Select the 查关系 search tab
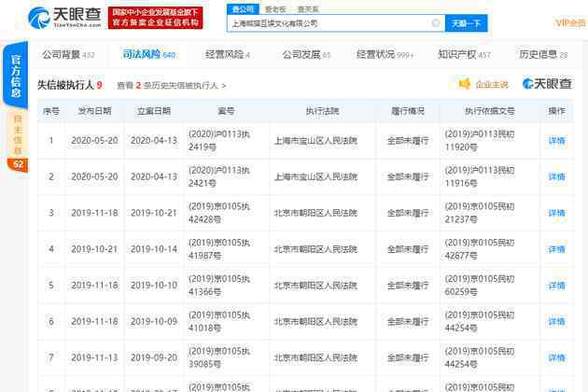 308,9
